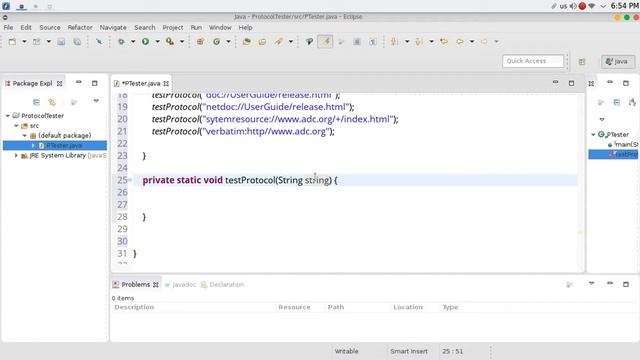The height and width of the screenshot is (360, 640).
Task: Click the network wifi tray icon
Action: coord(591,6)
